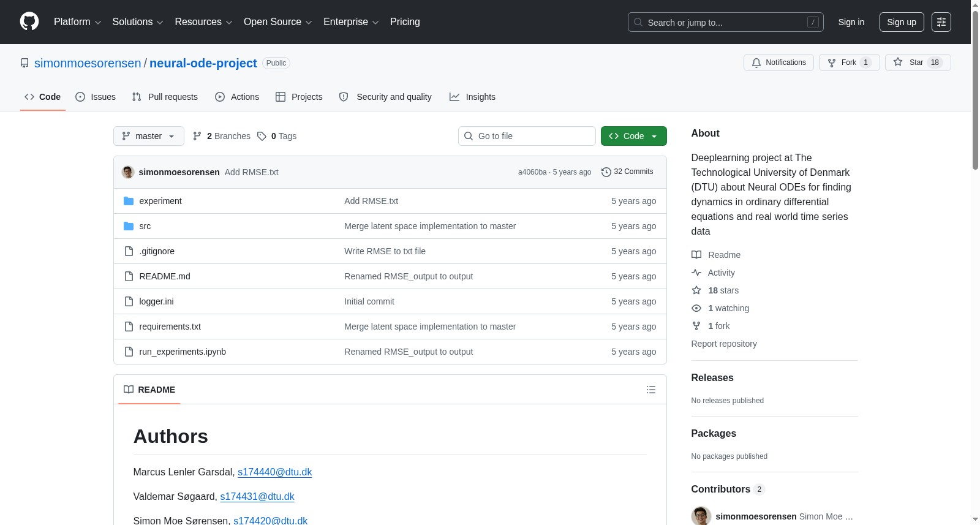Click the src folder icon
The image size is (980, 525).
[129, 226]
